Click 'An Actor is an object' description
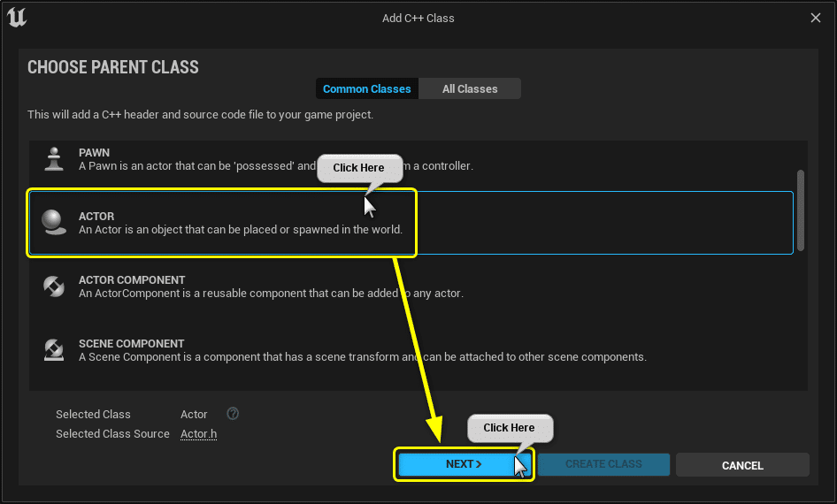Viewport: 837px width, 504px height. pos(241,229)
